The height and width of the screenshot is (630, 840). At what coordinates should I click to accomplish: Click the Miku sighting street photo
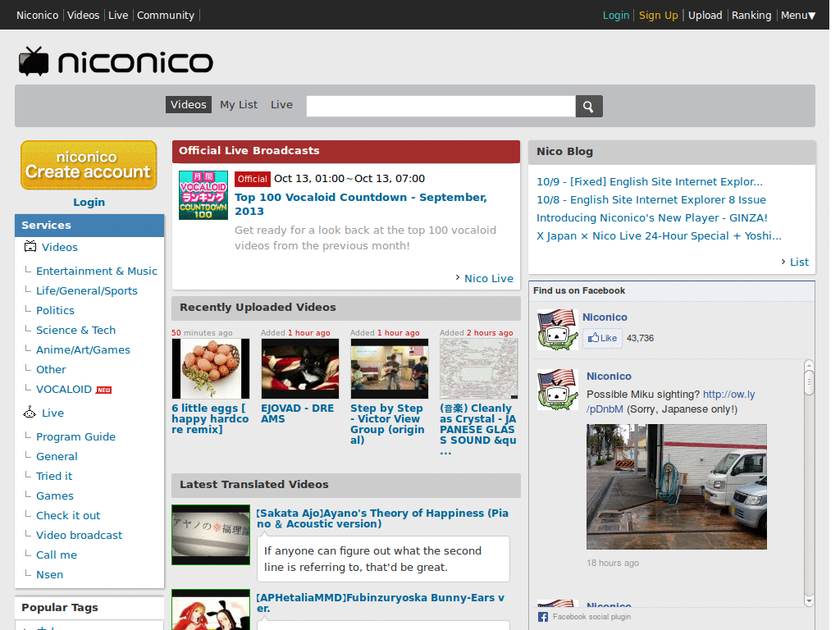point(677,487)
